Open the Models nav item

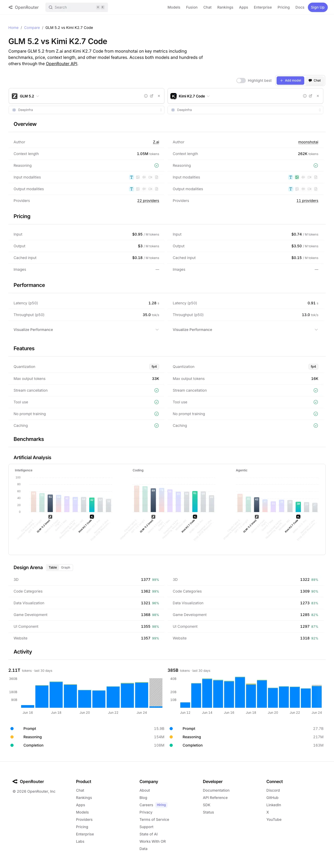(174, 7)
